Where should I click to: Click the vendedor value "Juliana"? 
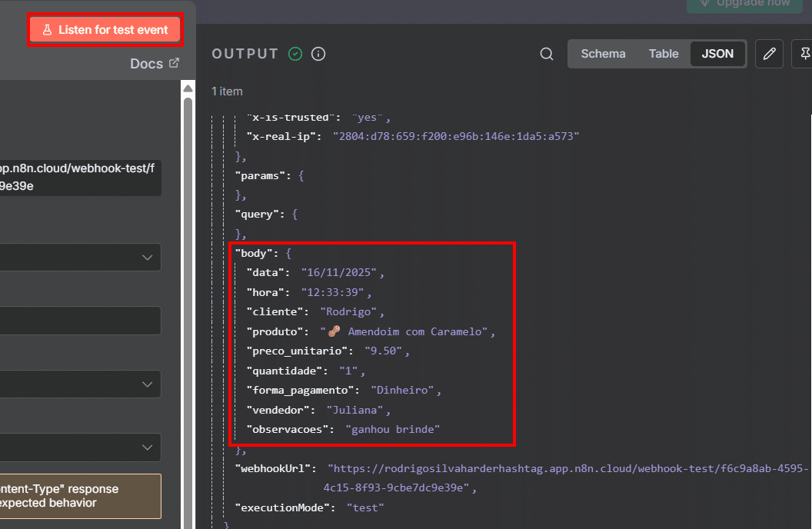click(354, 410)
